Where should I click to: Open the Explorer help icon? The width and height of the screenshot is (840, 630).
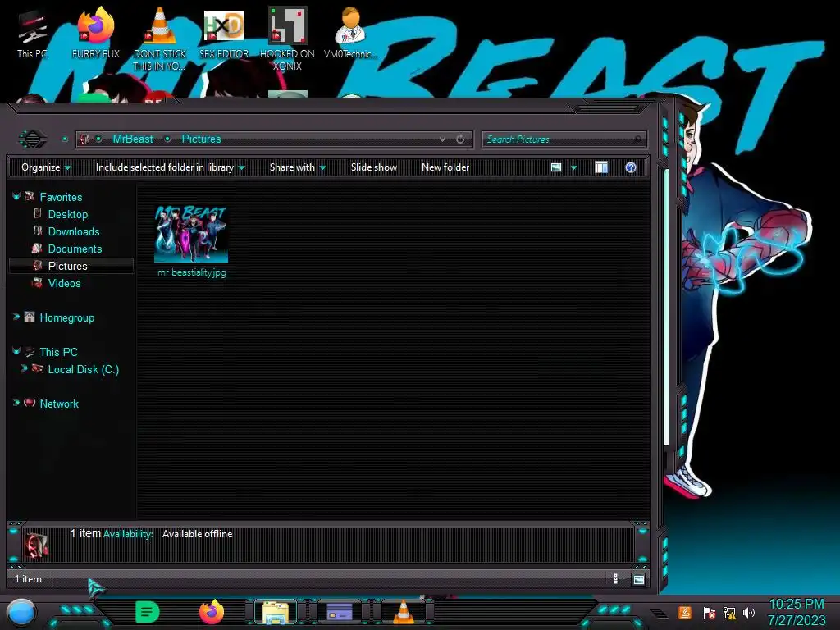(x=631, y=167)
